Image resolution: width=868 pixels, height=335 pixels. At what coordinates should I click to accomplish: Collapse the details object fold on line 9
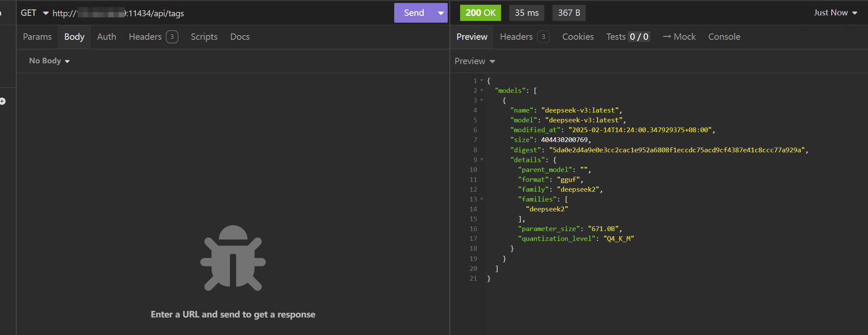(482, 160)
